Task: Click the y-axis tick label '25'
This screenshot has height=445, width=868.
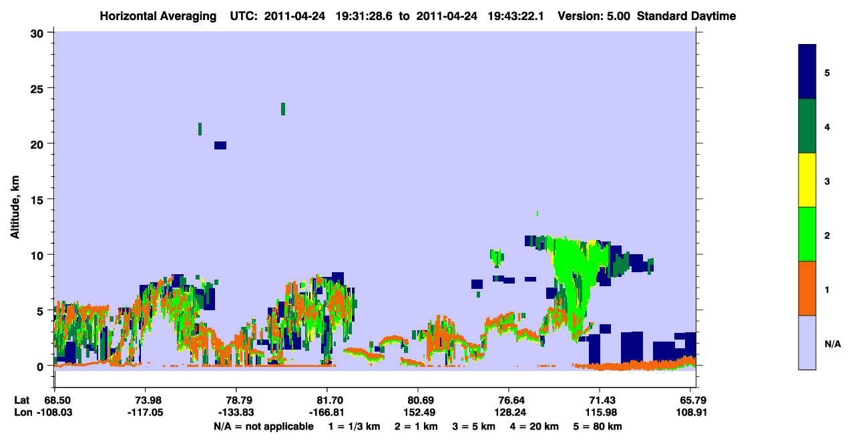Action: pyautogui.click(x=38, y=88)
